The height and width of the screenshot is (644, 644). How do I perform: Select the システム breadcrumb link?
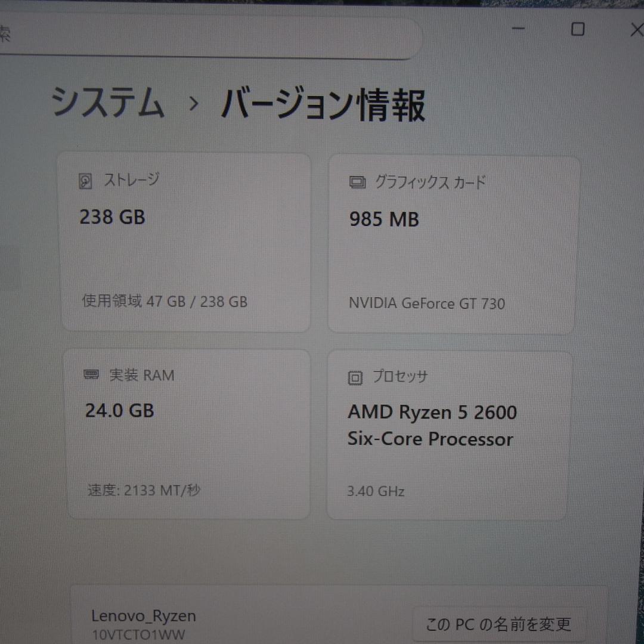(x=110, y=103)
